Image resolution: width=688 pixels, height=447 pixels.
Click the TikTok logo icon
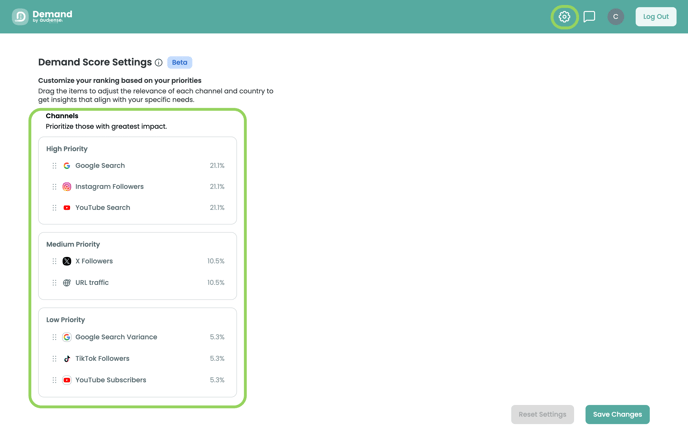point(67,359)
